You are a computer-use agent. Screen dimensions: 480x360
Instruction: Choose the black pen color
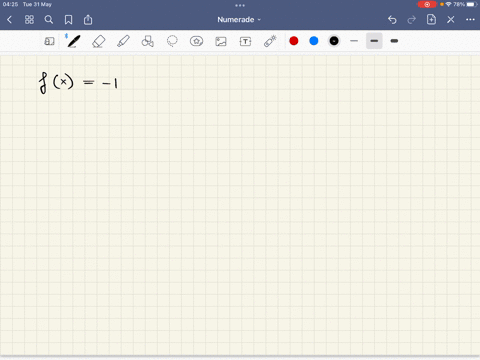click(334, 41)
